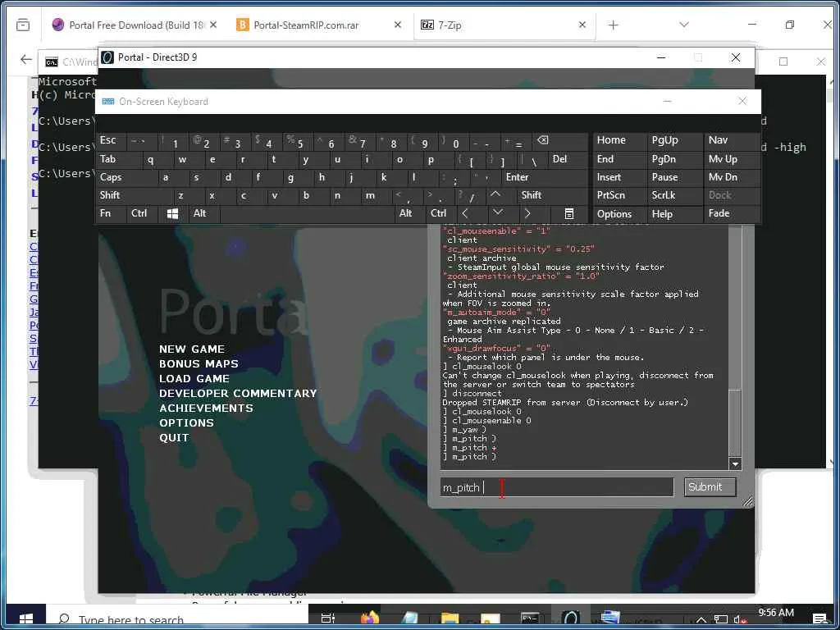Tap Esc on the On-Screen Keyboard
Image resolution: width=840 pixels, height=630 pixels.
112,140
